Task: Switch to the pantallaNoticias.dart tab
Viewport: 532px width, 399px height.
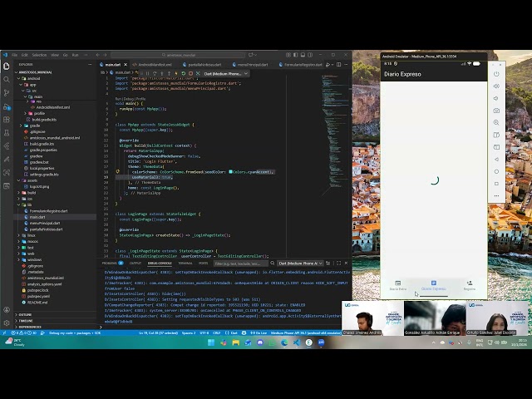Action: coord(204,65)
